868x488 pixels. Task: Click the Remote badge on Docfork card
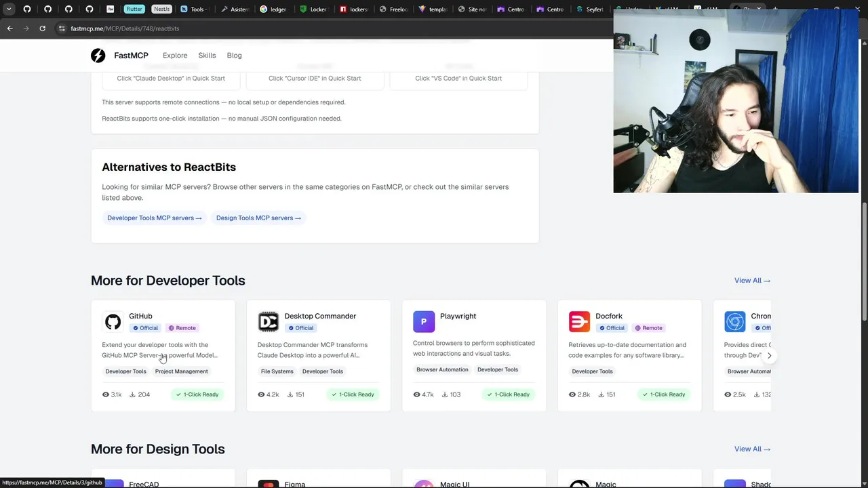click(x=648, y=328)
